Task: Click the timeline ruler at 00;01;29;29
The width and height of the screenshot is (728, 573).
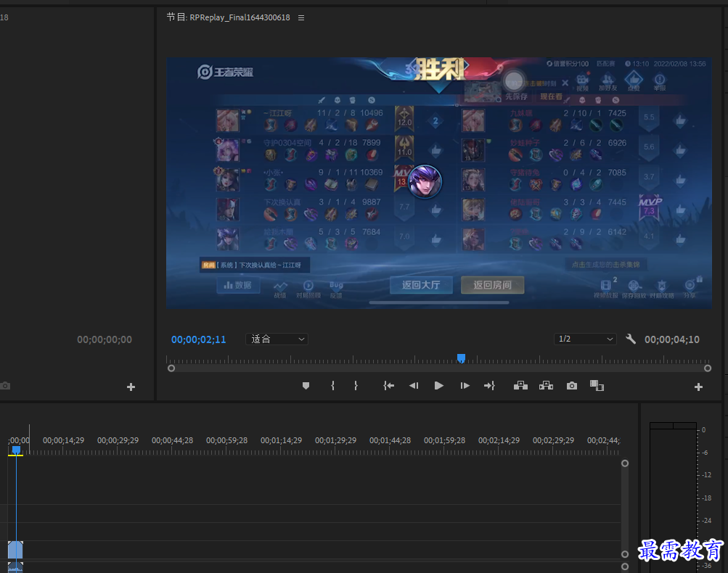Action: coord(335,440)
